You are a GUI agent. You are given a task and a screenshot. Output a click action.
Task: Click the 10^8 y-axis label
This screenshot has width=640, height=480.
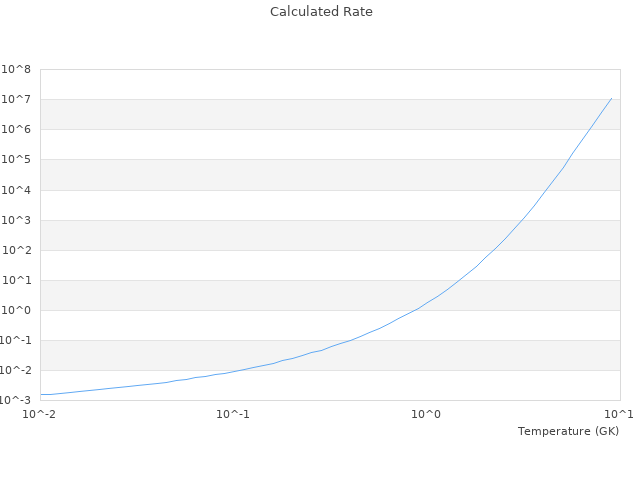[x=16, y=70]
